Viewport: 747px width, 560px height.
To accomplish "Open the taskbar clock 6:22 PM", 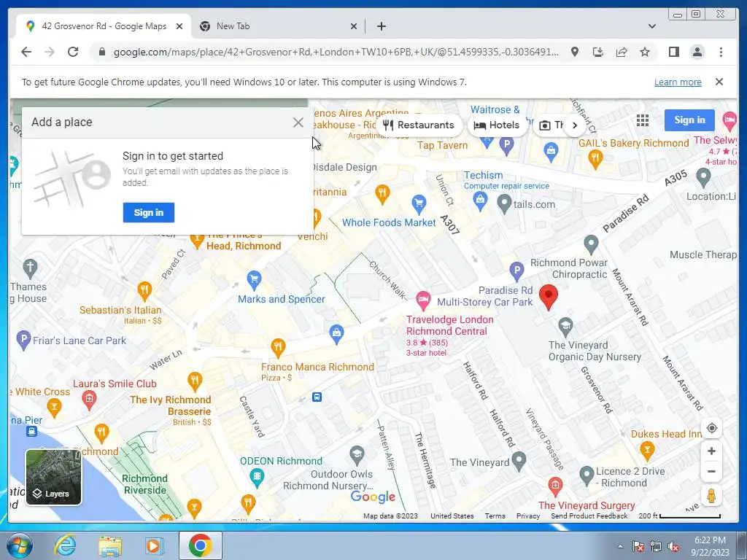I will click(710, 546).
